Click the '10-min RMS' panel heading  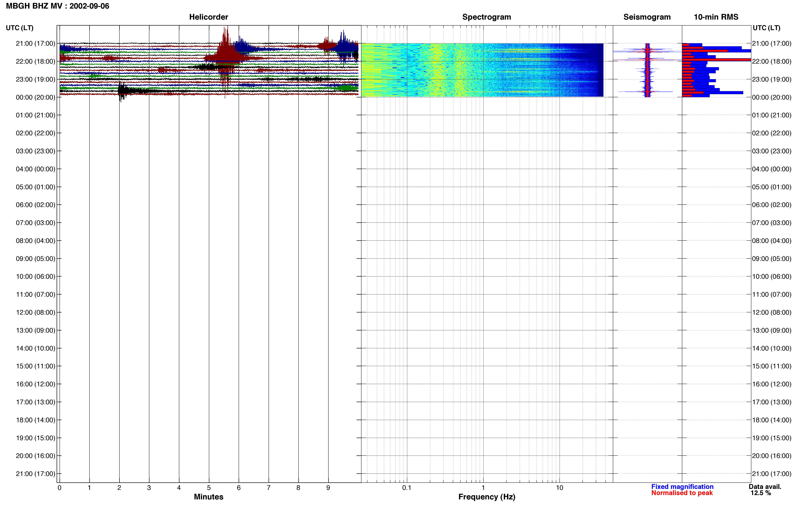(x=716, y=17)
